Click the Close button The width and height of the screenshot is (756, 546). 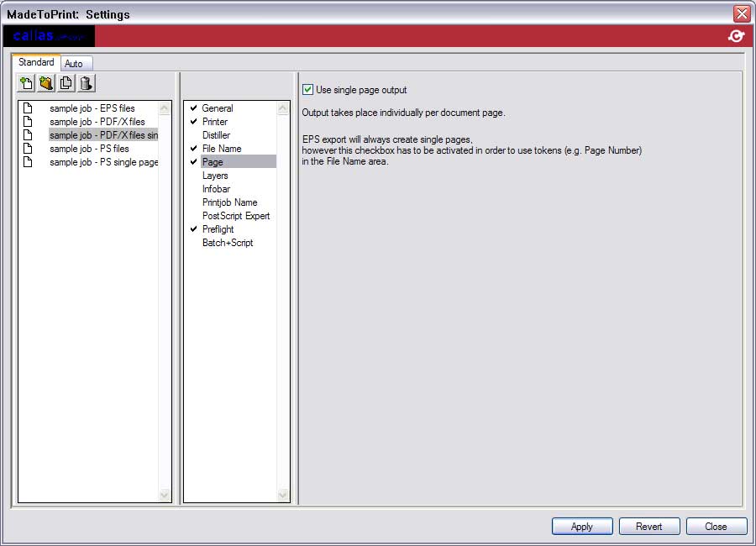coord(716,526)
